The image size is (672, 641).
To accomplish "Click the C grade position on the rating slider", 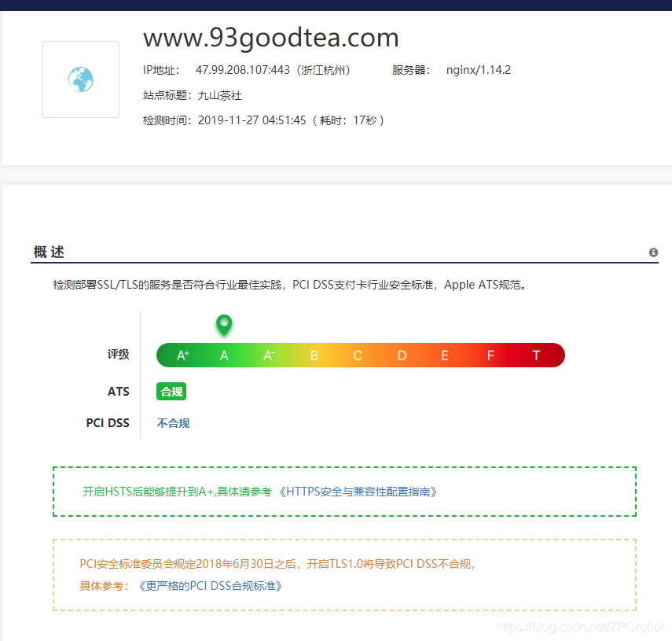I will pyautogui.click(x=358, y=355).
